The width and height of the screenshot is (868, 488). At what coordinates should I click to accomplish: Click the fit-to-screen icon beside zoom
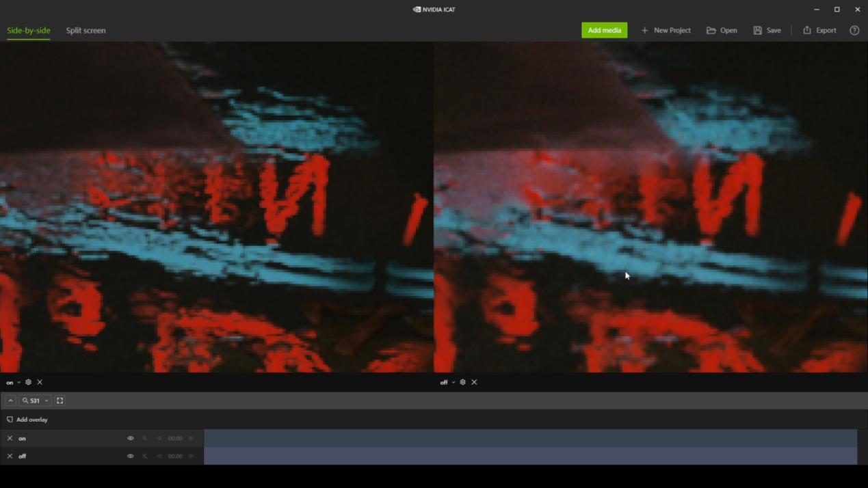pyautogui.click(x=60, y=401)
